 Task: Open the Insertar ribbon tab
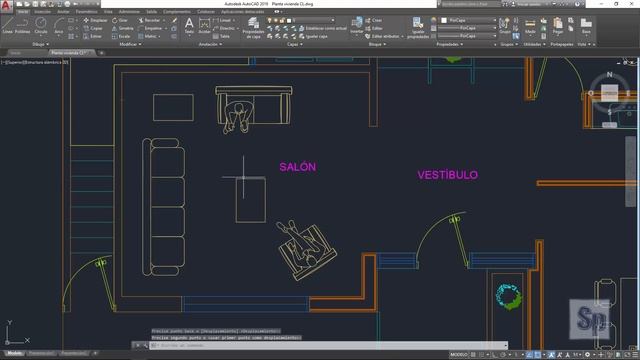click(42, 12)
